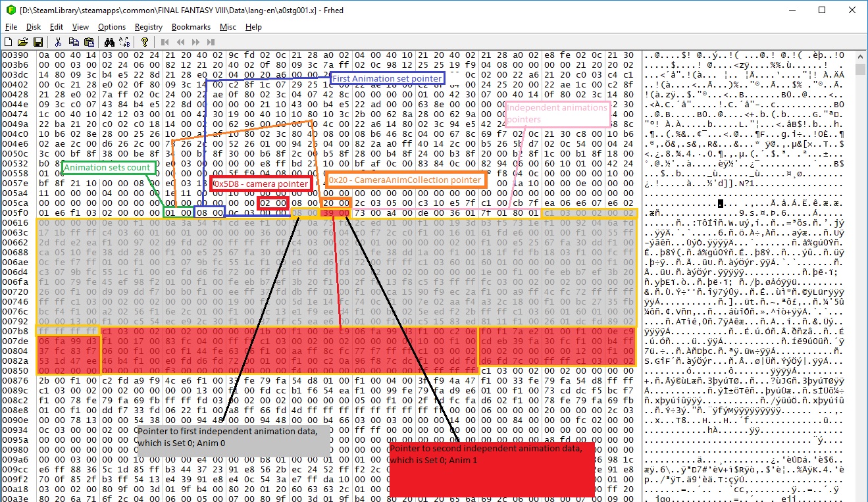
Task: Open the View menu
Action: pos(80,27)
